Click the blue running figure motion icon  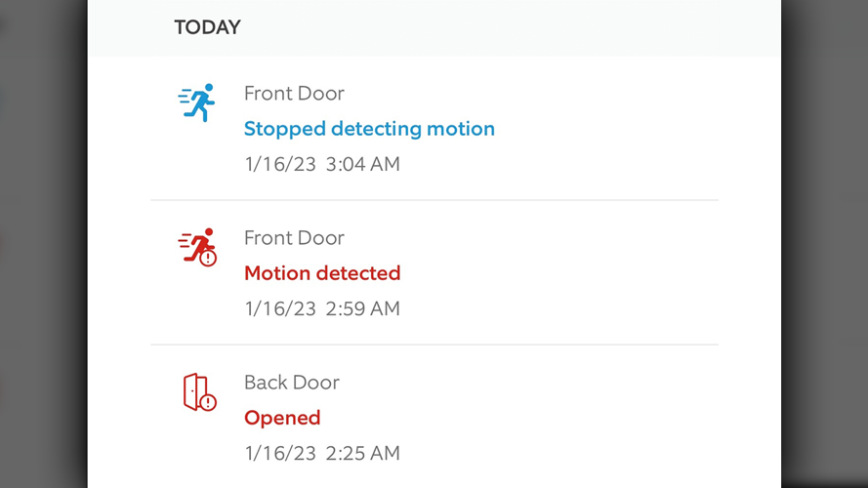pos(197,102)
